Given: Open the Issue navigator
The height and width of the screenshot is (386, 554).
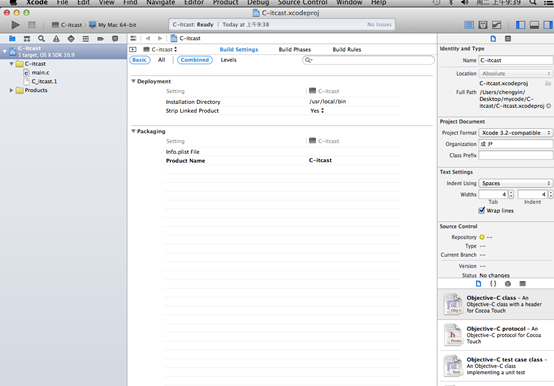Looking at the screenshot, I should click(x=56, y=38).
